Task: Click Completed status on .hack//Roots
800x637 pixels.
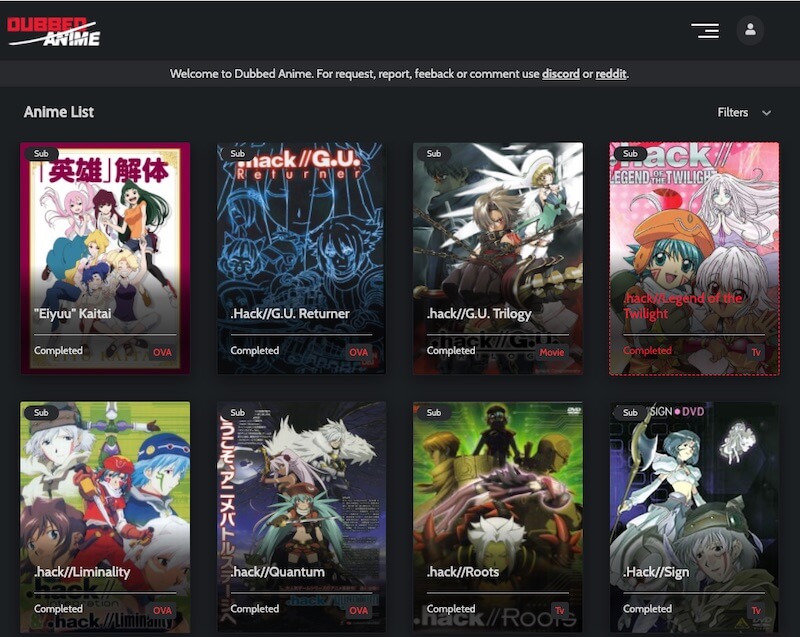Action: (x=451, y=608)
